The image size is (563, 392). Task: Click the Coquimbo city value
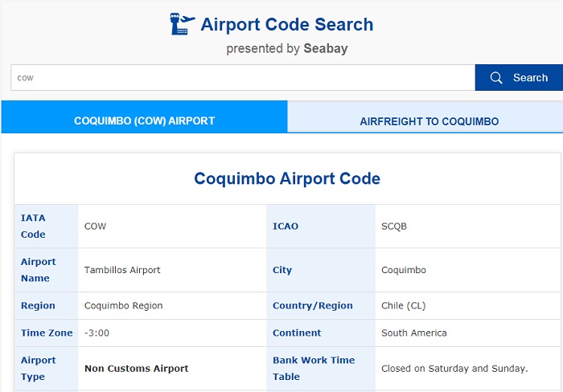click(404, 270)
